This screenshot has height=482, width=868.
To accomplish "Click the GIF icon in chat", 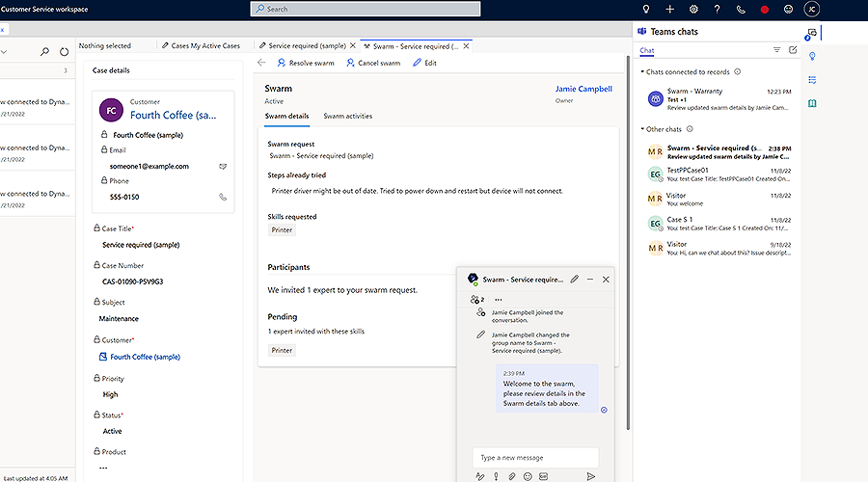I will [x=544, y=476].
